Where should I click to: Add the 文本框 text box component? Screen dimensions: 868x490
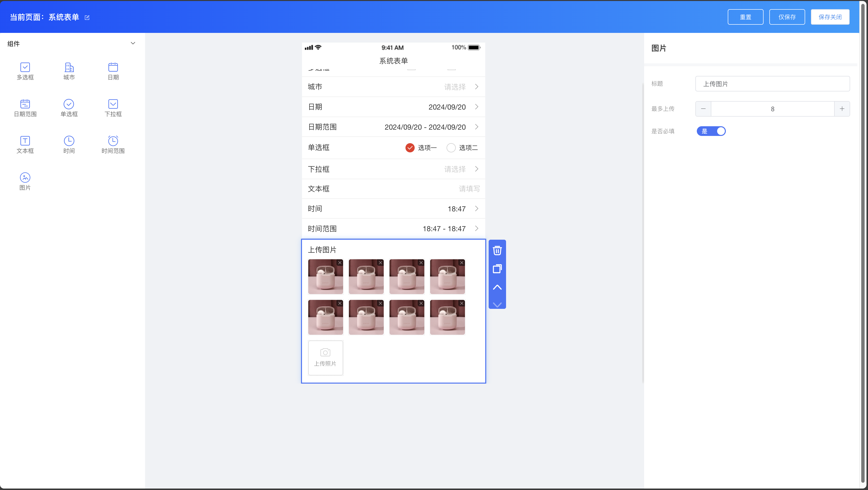25,145
